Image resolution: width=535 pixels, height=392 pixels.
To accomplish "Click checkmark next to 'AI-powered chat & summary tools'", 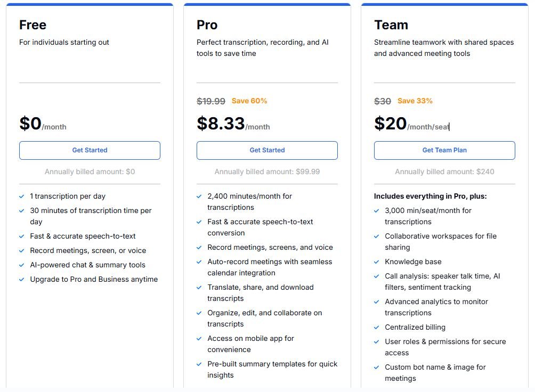I will point(22,265).
